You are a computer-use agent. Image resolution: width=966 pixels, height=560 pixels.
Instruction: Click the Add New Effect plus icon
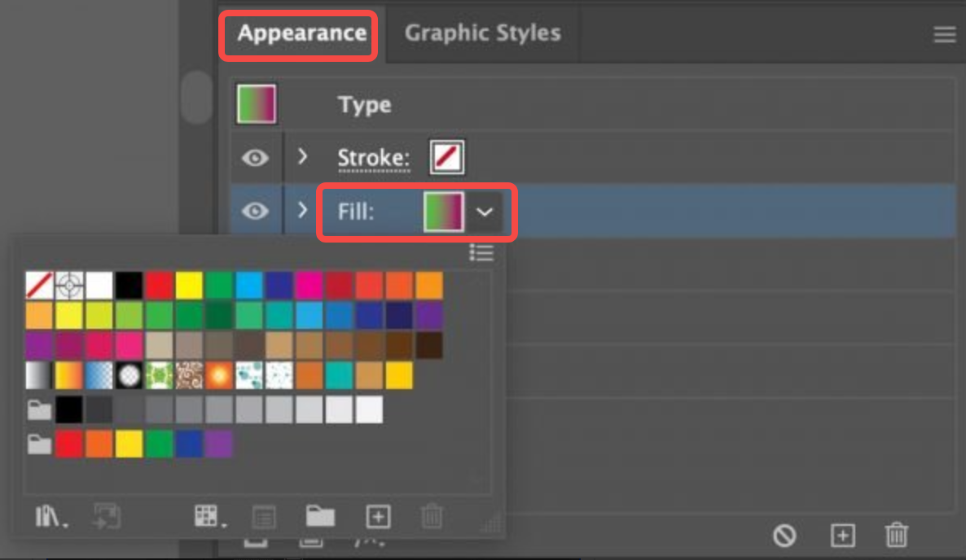(842, 536)
